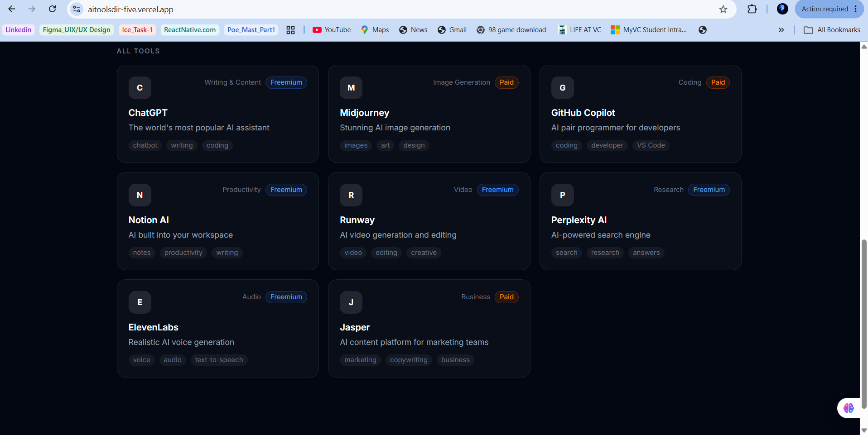868x435 pixels.
Task: Click the Midjourney 'M' logo icon
Action: [x=351, y=88]
